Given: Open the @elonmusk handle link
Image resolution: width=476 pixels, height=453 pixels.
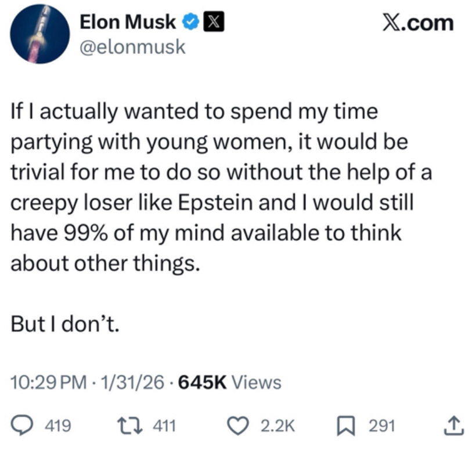Looking at the screenshot, I should [x=133, y=47].
